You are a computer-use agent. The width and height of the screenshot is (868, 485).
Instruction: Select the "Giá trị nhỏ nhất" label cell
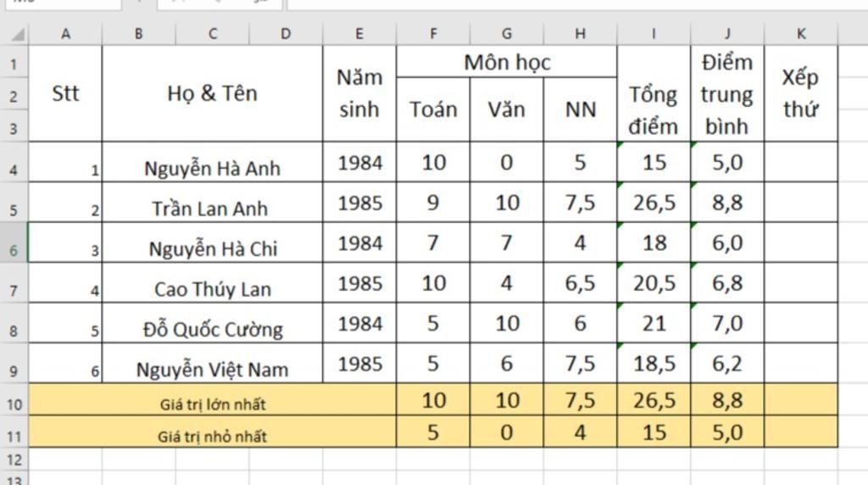click(x=213, y=436)
